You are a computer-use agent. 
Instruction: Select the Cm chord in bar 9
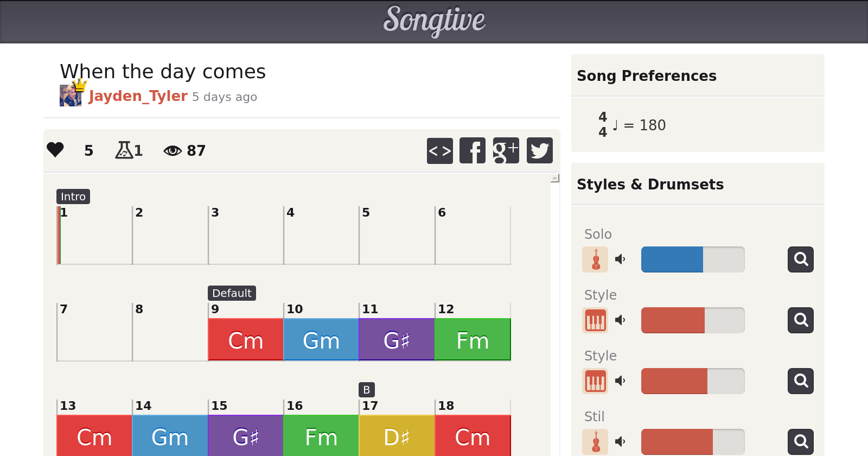click(246, 340)
